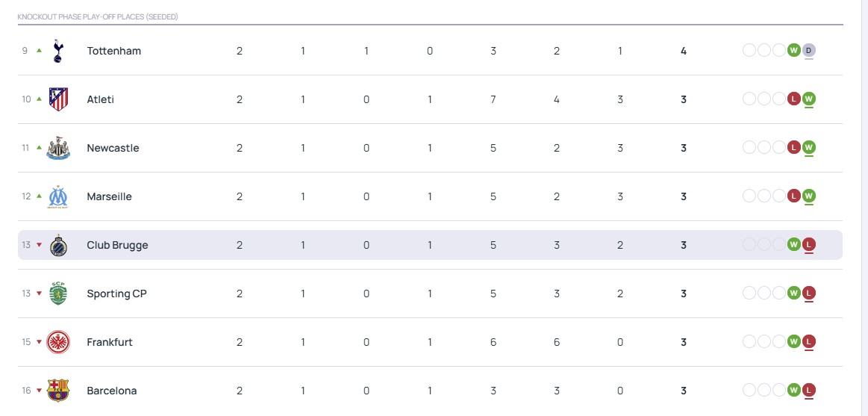
Task: Open the Tottenham team link
Action: pos(113,51)
